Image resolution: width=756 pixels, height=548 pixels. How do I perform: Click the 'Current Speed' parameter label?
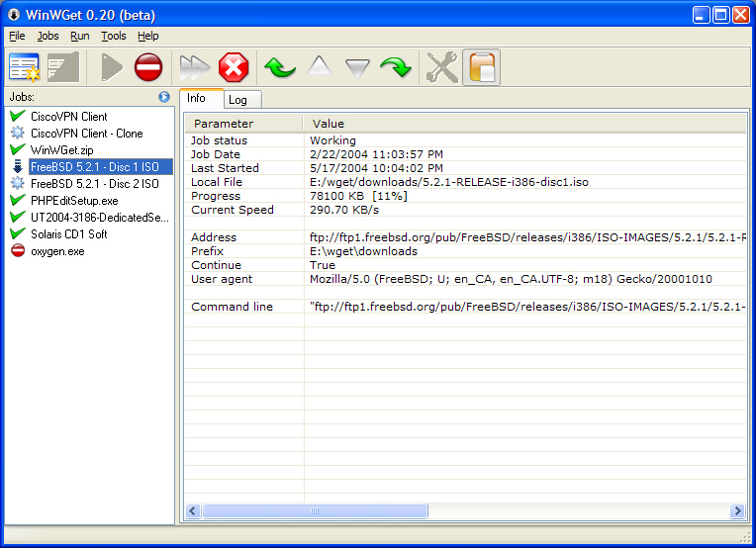(233, 210)
